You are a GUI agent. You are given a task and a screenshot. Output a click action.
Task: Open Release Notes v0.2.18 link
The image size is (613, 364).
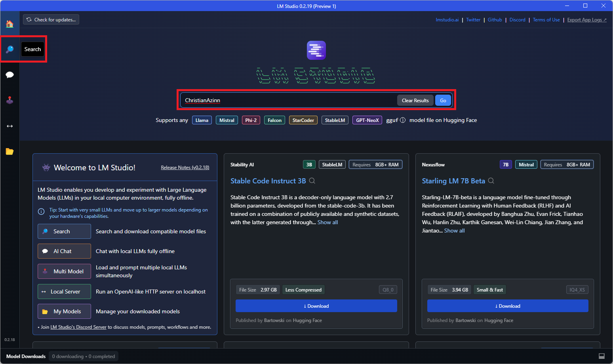185,168
